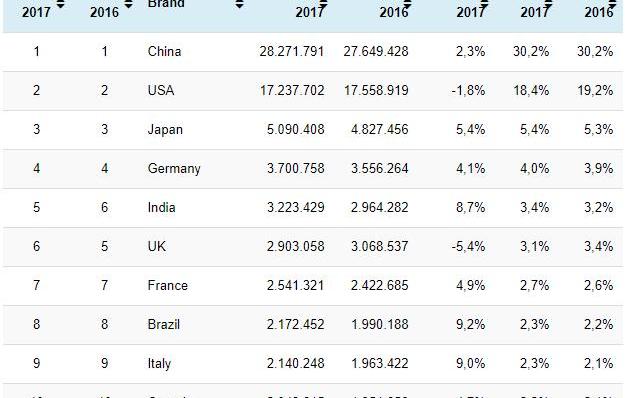Click the -5,4% change value for UK
626x398 pixels.
[x=468, y=246]
